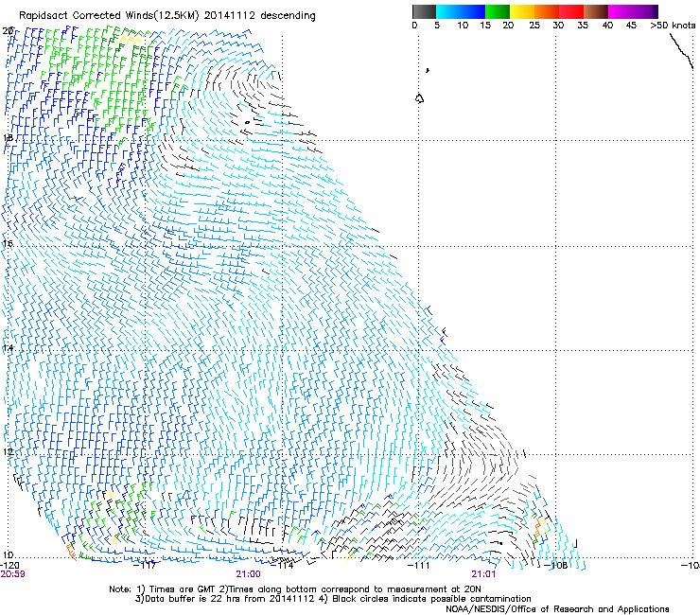Click the black coastline segment below the ">50 knots" label

(x=681, y=50)
